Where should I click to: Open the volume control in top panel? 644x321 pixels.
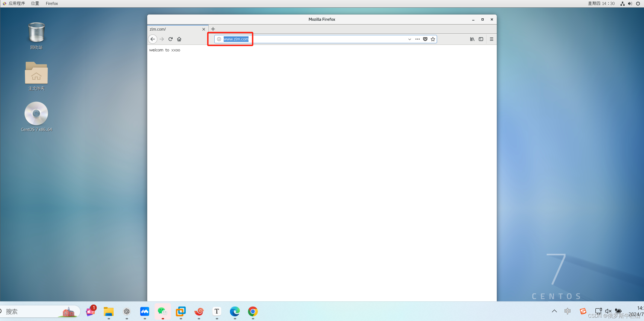(x=630, y=4)
